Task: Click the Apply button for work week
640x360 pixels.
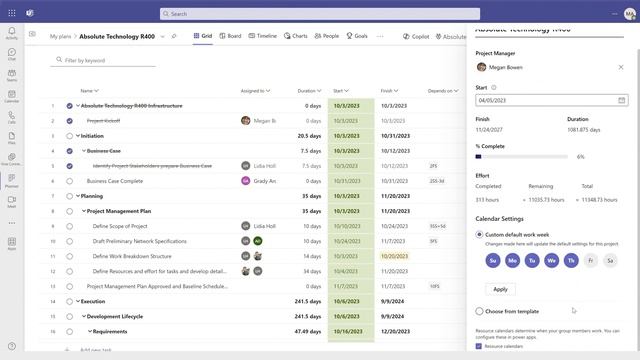Action: click(x=500, y=289)
